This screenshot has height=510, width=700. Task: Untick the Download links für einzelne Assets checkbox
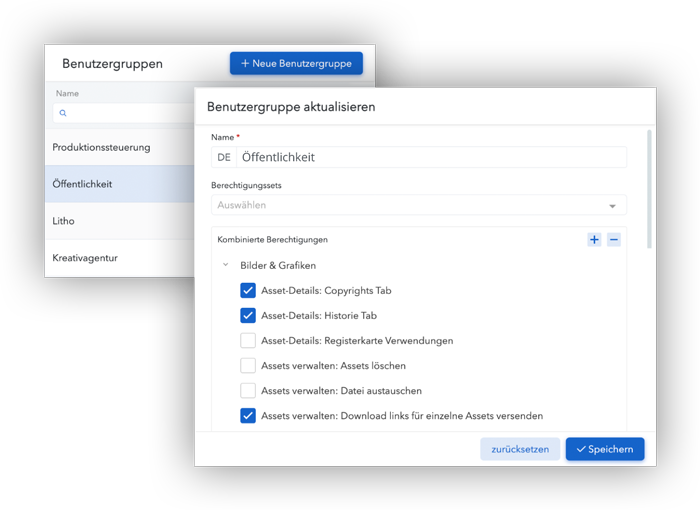(248, 415)
